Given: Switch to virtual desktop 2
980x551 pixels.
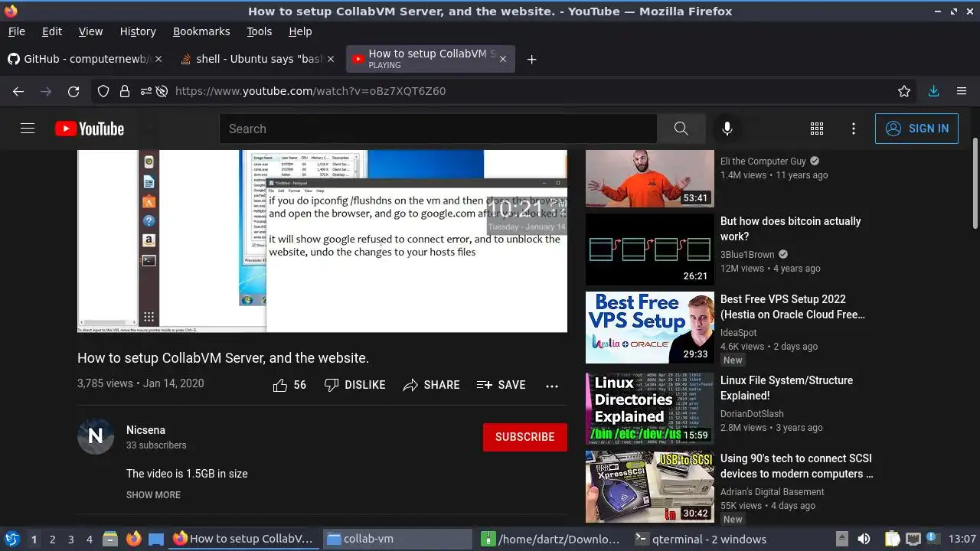Looking at the screenshot, I should [x=52, y=539].
